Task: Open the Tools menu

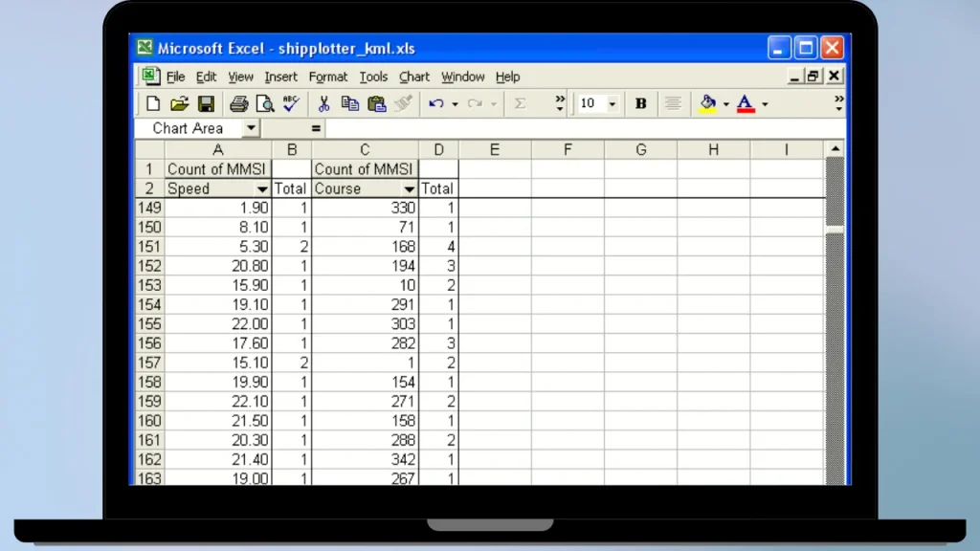Action: tap(373, 77)
